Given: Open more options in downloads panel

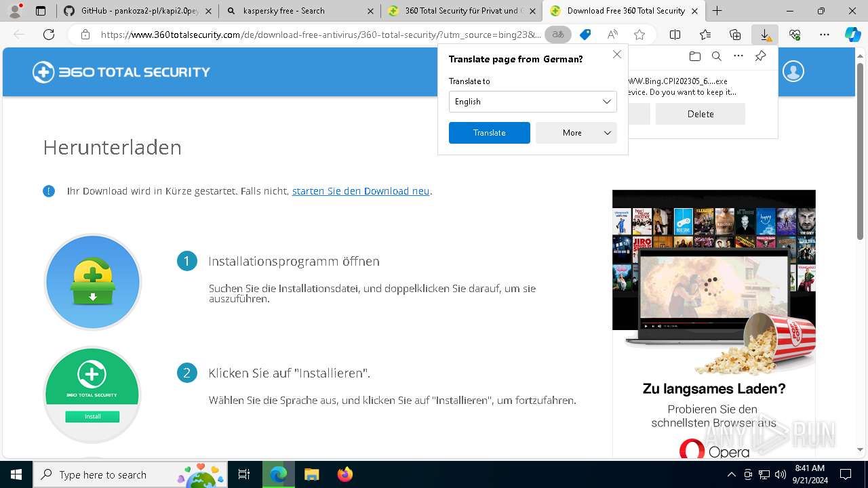Looking at the screenshot, I should pos(738,56).
